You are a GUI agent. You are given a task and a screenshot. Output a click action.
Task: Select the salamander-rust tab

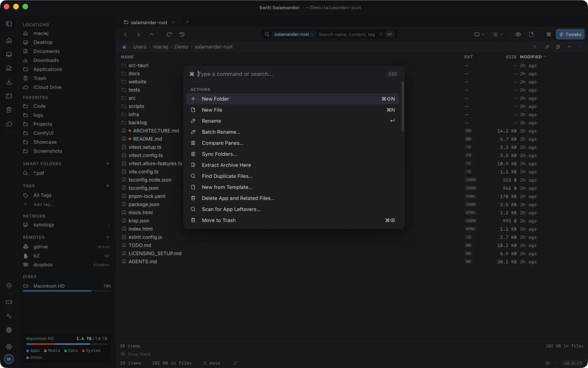click(x=149, y=22)
